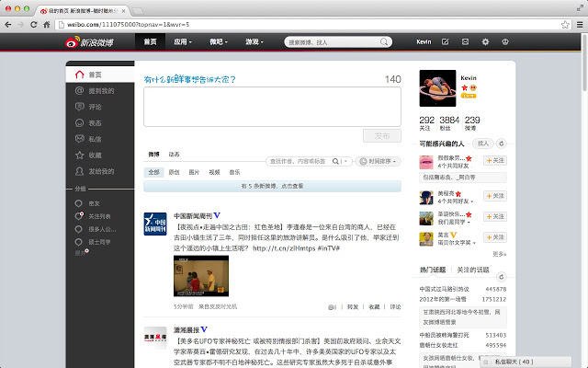
Task: Select 首页 with the house icon in the left sidebar
Action: coord(100,75)
